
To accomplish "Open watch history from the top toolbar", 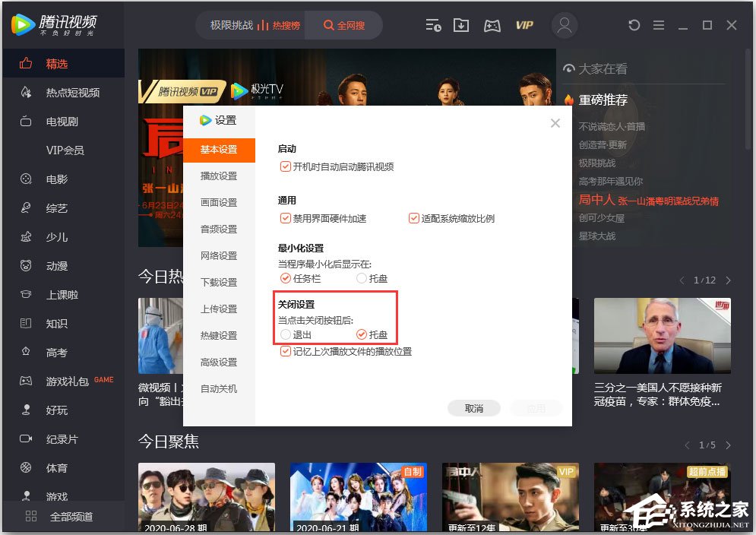I will click(433, 25).
